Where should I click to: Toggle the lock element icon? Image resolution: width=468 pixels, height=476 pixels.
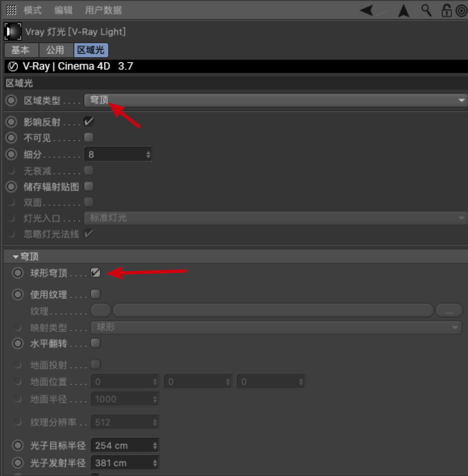(x=446, y=10)
